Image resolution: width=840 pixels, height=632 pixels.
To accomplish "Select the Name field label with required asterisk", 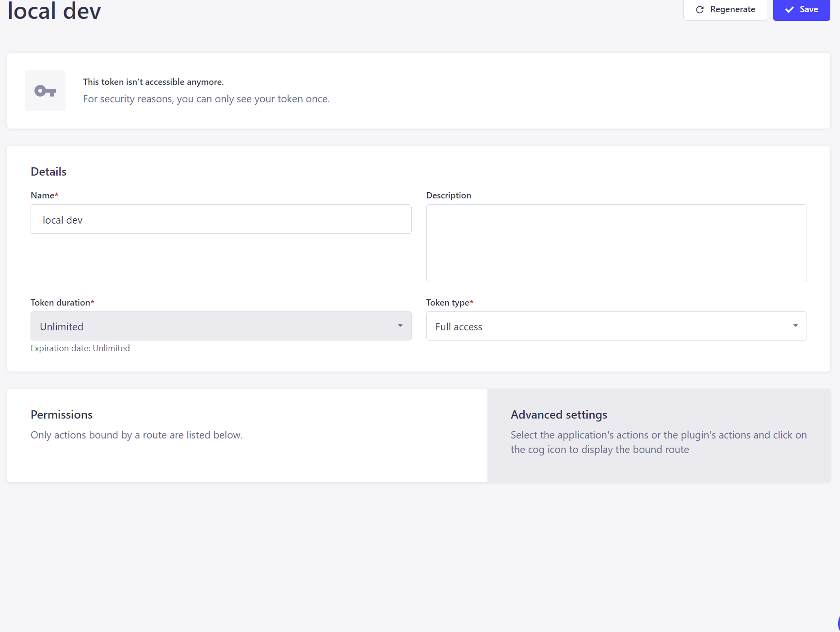I will [x=44, y=195].
